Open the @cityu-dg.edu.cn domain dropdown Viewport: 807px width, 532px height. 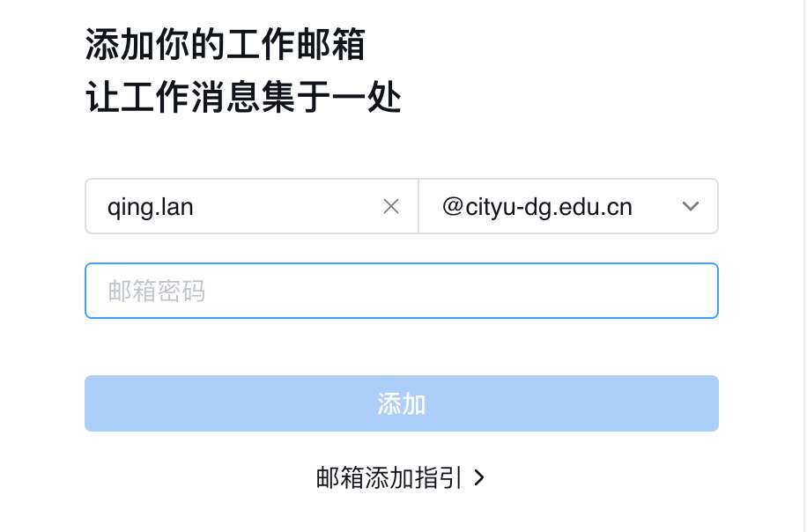[x=568, y=207]
